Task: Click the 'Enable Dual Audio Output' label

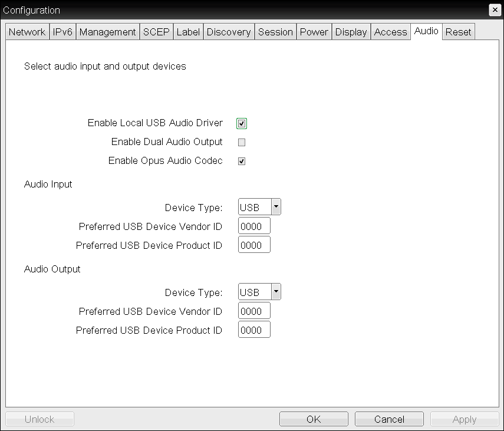Action: [x=167, y=142]
